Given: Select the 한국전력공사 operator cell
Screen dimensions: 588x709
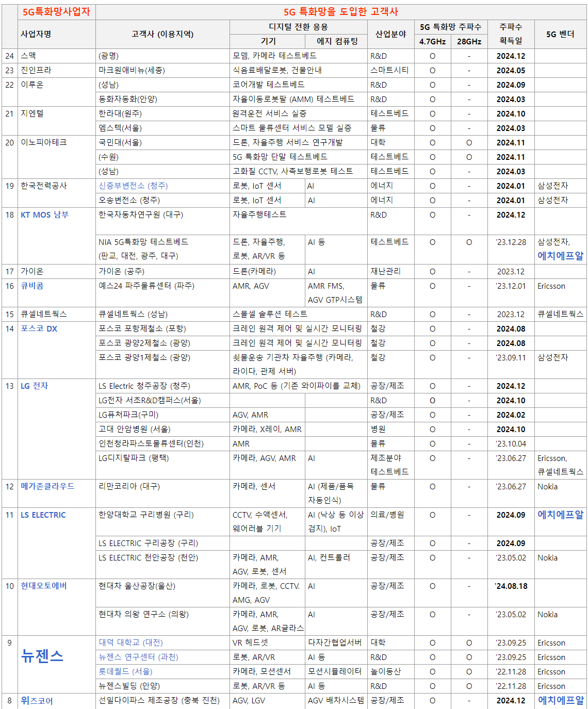Looking at the screenshot, I should (x=57, y=193).
